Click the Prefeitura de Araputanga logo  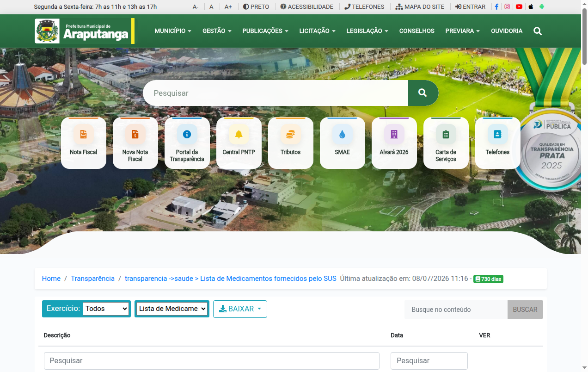coord(85,31)
